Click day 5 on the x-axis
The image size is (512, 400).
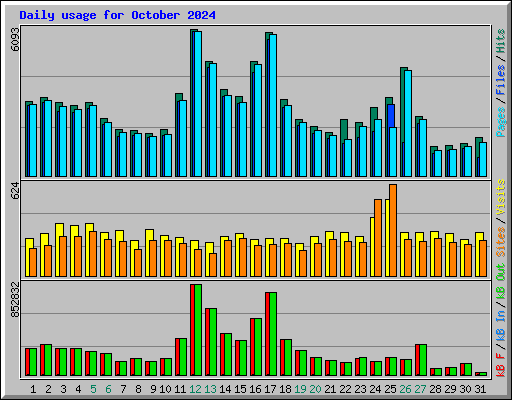[93, 389]
